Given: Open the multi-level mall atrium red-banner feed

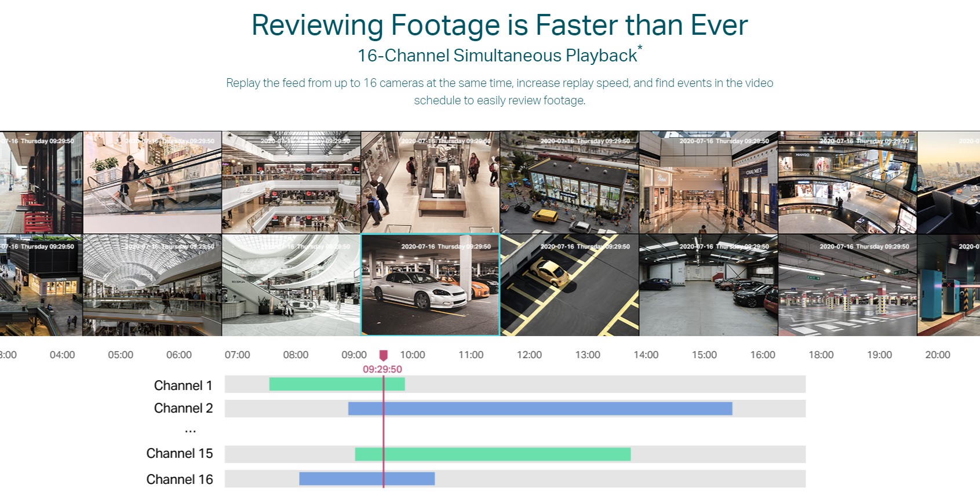Looking at the screenshot, I should coord(291,182).
